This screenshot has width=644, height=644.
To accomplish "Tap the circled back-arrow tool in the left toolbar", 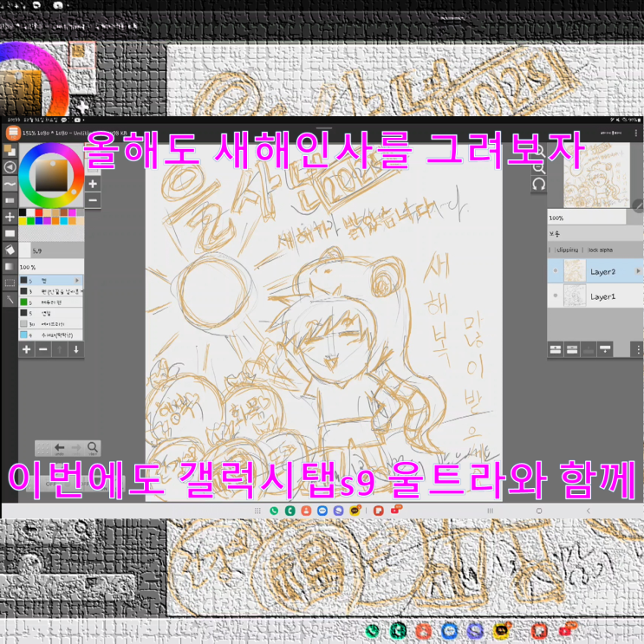I will 10,167.
